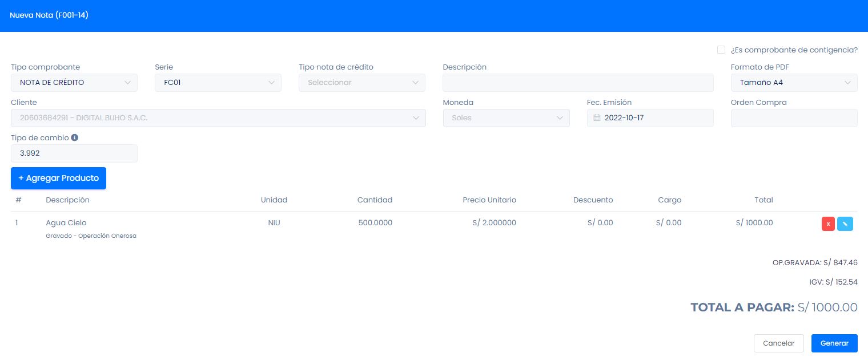
Task: Expand the Cliente dropdown
Action: click(x=218, y=118)
